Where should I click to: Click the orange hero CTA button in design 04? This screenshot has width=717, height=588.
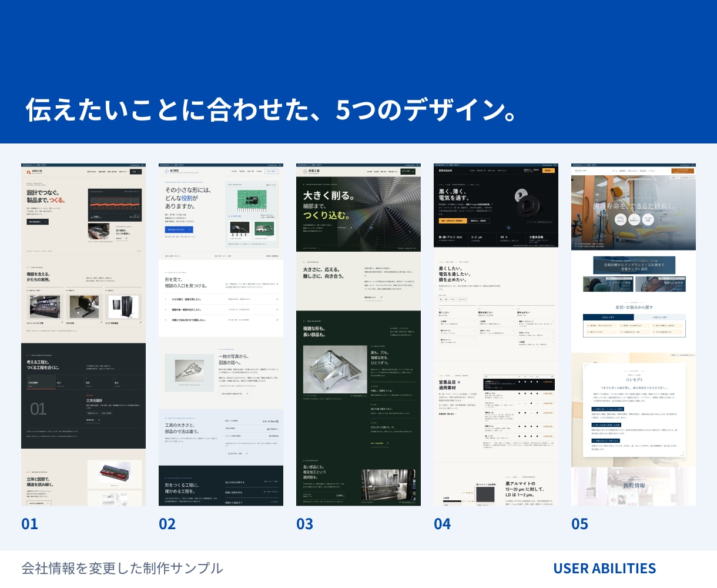(x=453, y=220)
